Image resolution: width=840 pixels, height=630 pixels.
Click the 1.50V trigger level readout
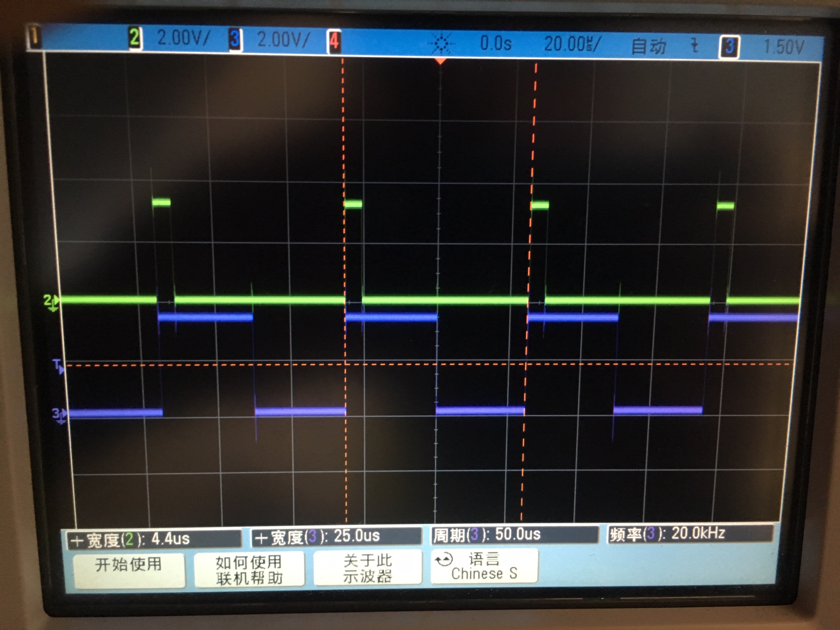coord(783,47)
